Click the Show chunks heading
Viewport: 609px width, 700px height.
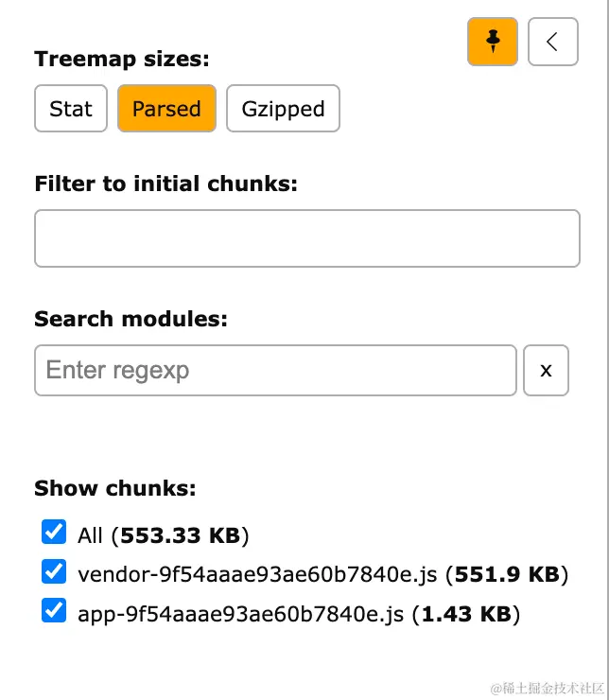[114, 488]
